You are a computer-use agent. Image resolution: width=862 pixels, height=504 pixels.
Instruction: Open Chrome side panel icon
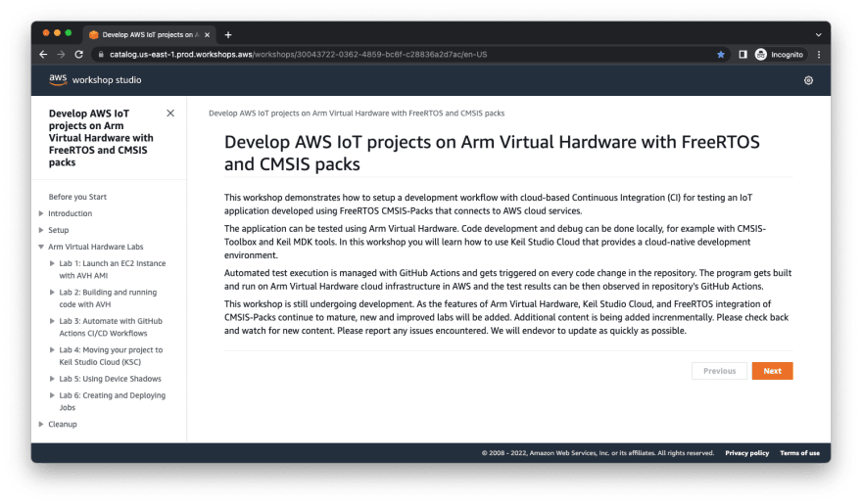742,55
